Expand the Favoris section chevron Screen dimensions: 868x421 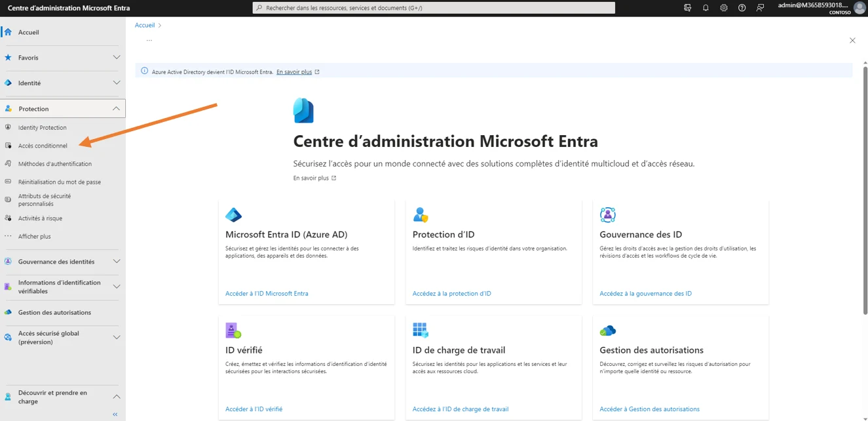(117, 58)
